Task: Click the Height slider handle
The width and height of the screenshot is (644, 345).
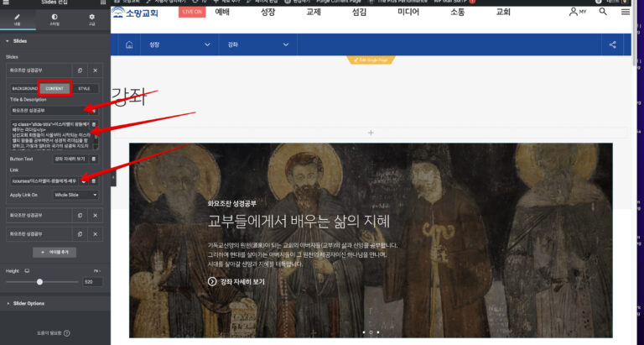Action: tap(40, 282)
